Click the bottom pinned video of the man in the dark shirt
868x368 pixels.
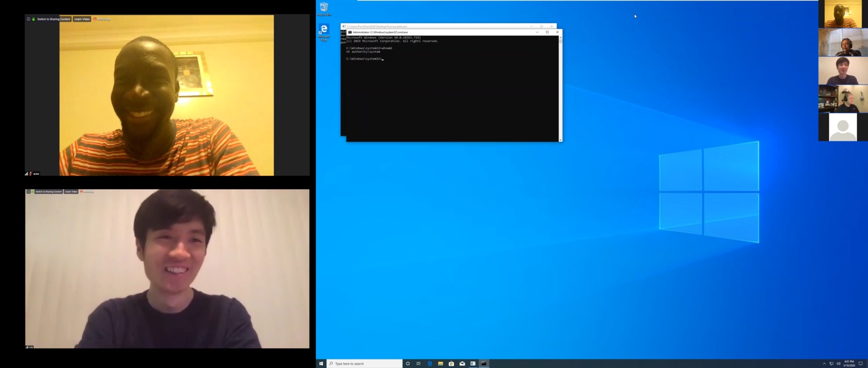tap(167, 268)
